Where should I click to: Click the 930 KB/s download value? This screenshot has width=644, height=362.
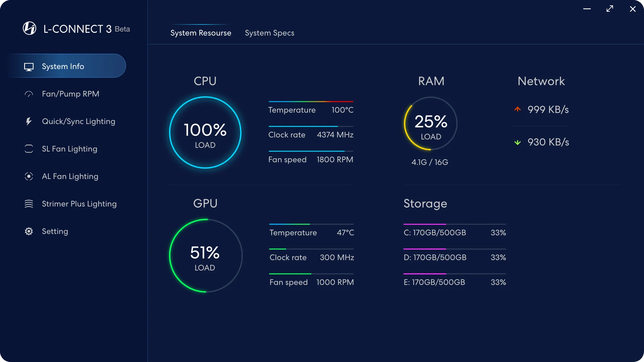pyautogui.click(x=548, y=142)
